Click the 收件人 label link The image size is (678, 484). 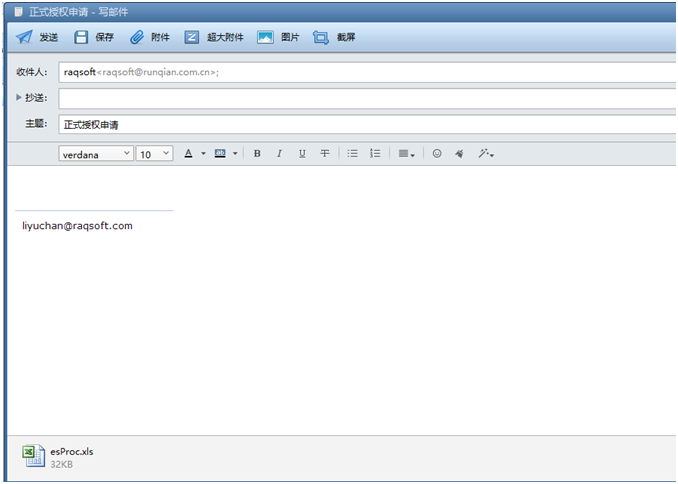tap(32, 72)
